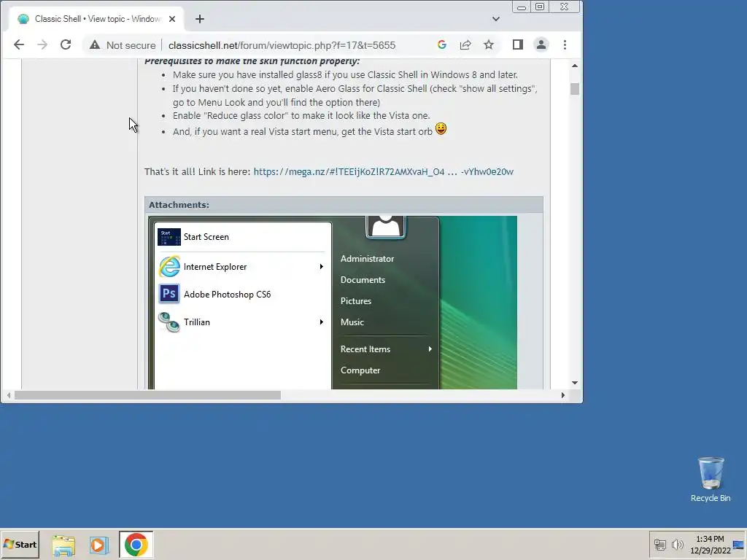Click the Chrome taskbar button
This screenshot has width=747, height=560.
point(136,545)
